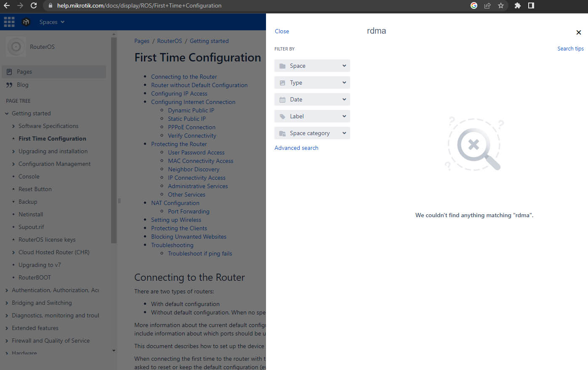Open the Space filter dropdown
The image size is (588, 370).
point(312,66)
